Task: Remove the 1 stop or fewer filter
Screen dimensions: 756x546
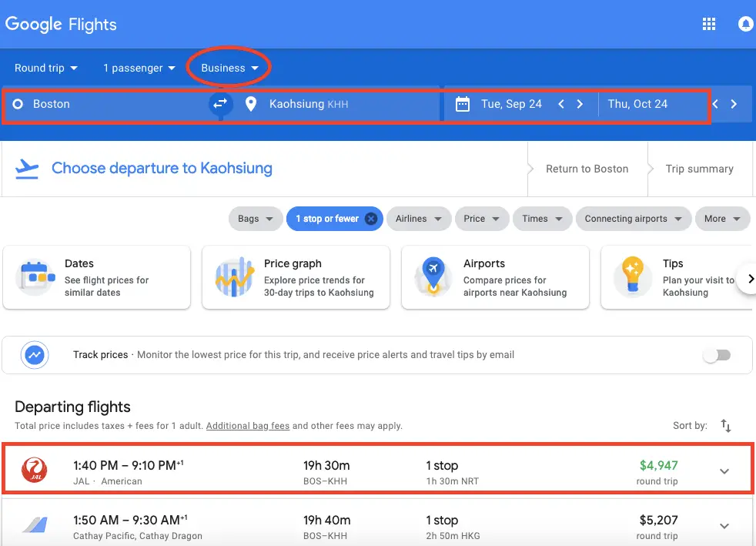Action: 371,219
